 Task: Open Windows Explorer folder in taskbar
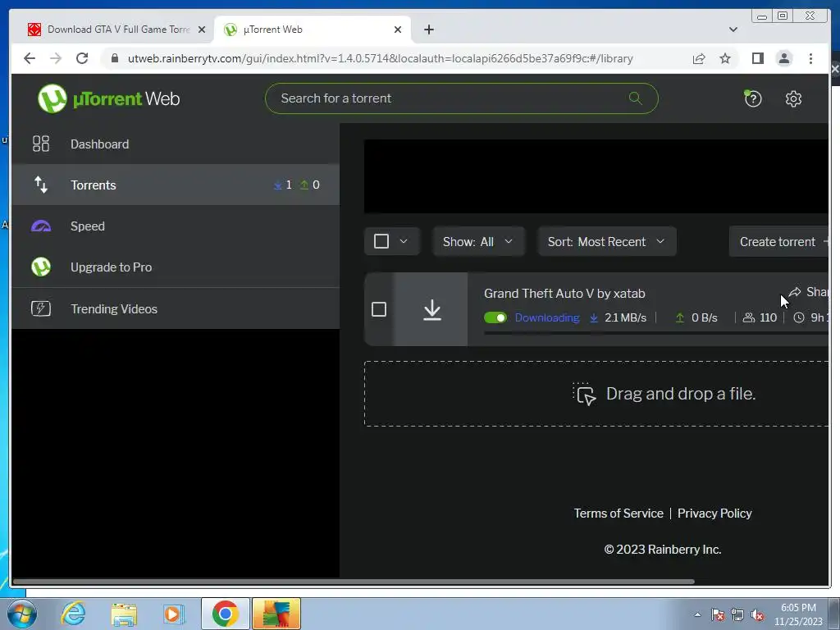(124, 614)
